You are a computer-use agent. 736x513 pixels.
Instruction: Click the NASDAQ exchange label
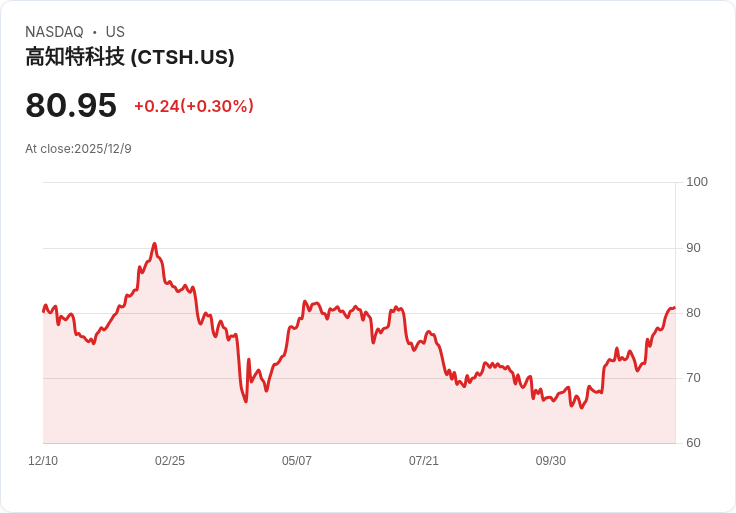(x=54, y=32)
